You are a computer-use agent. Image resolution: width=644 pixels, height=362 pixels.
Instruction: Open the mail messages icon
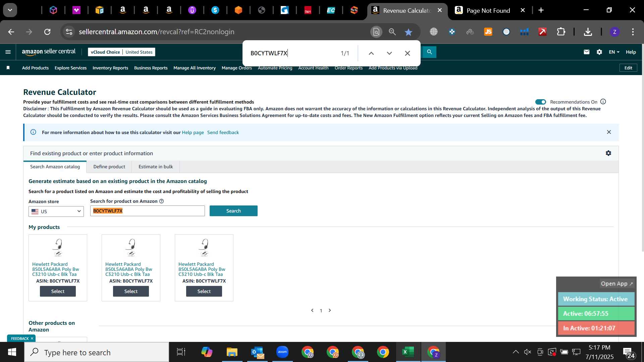586,52
